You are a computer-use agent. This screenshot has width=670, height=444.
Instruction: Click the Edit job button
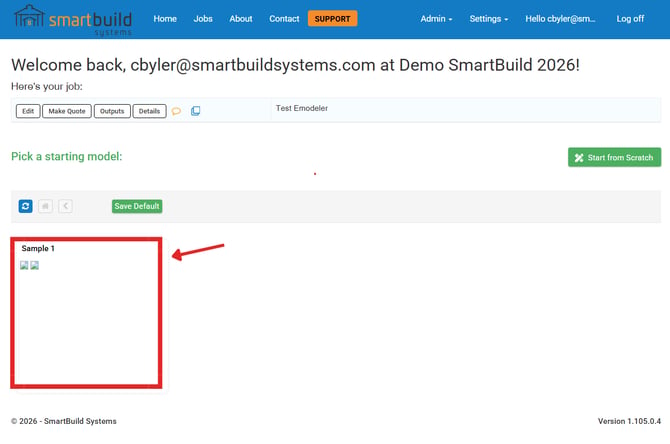pos(28,111)
